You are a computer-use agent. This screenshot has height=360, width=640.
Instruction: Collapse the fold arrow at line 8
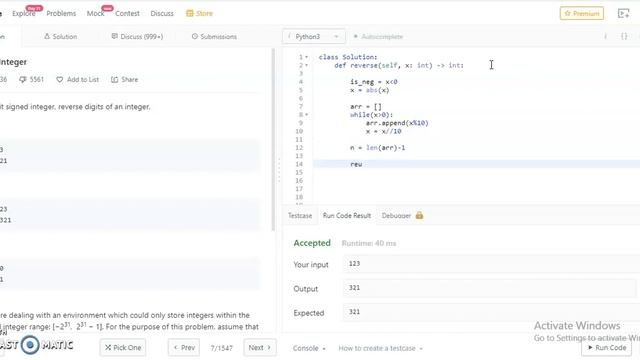point(307,115)
